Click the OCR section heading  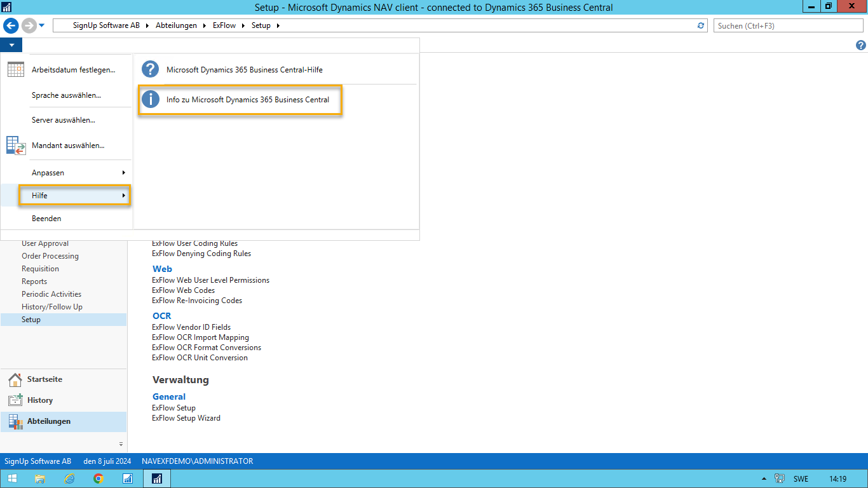tap(161, 316)
